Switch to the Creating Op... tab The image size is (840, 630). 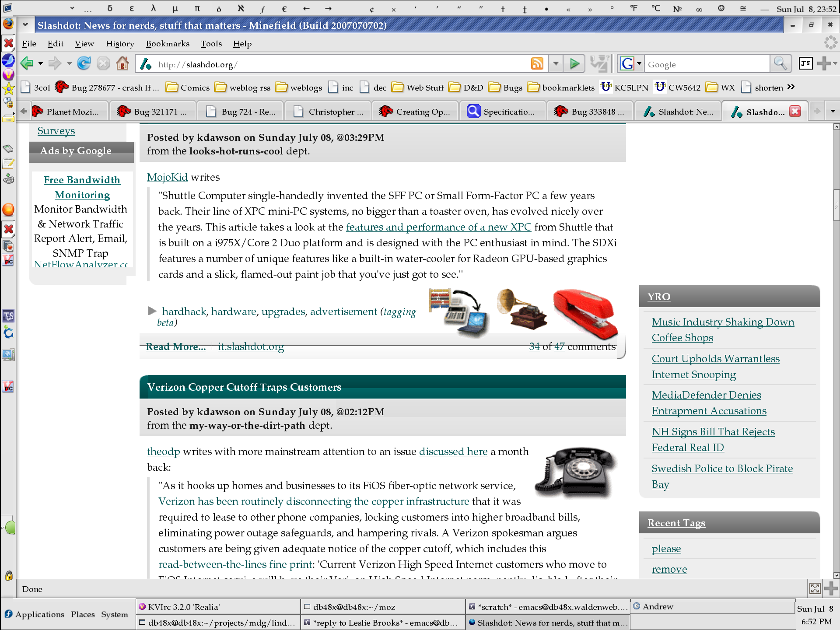coord(415,112)
